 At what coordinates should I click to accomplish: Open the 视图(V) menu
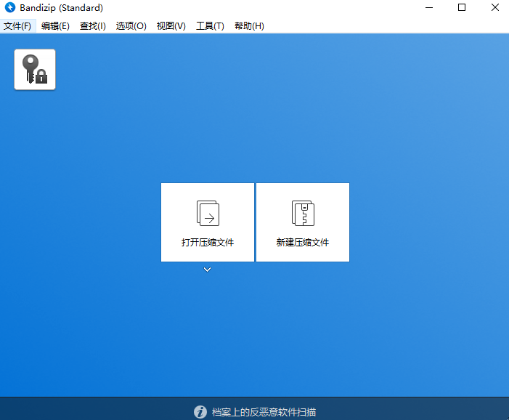tap(171, 26)
